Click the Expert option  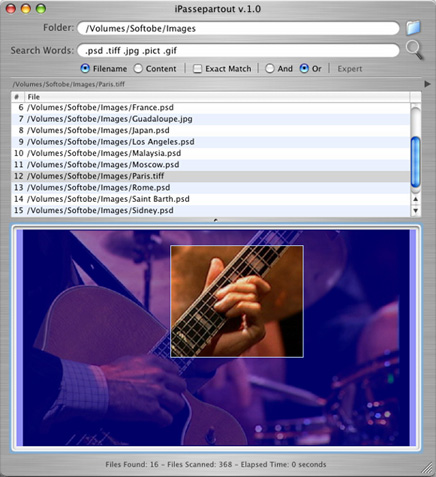click(350, 69)
